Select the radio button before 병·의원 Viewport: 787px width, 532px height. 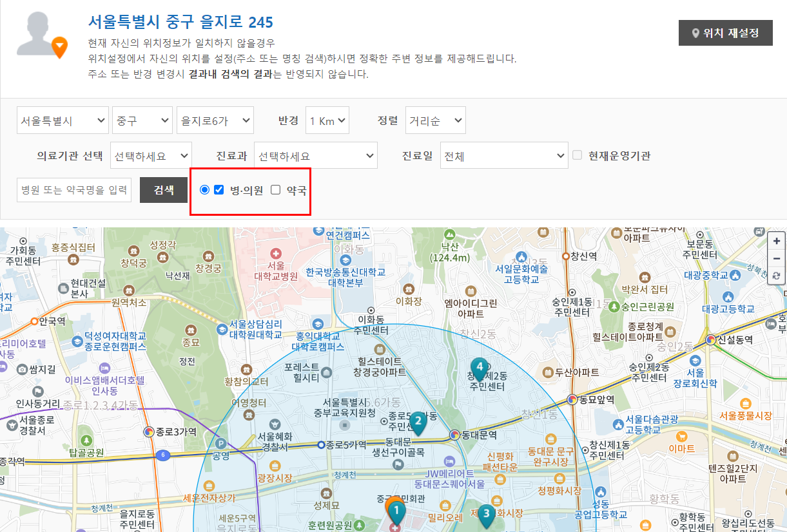point(205,190)
